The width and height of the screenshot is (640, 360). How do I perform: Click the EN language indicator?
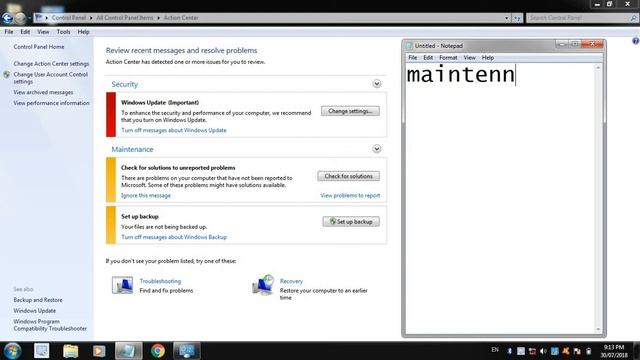click(495, 350)
